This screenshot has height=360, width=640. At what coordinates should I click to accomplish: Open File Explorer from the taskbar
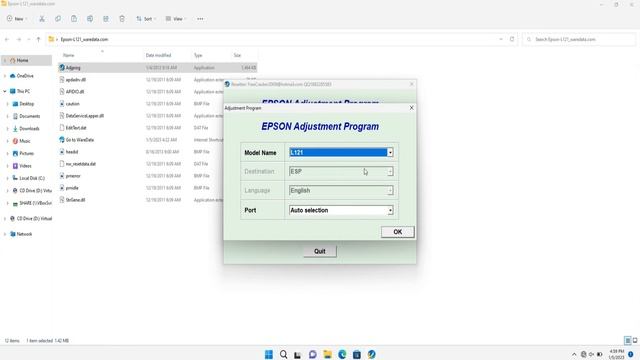coord(327,354)
